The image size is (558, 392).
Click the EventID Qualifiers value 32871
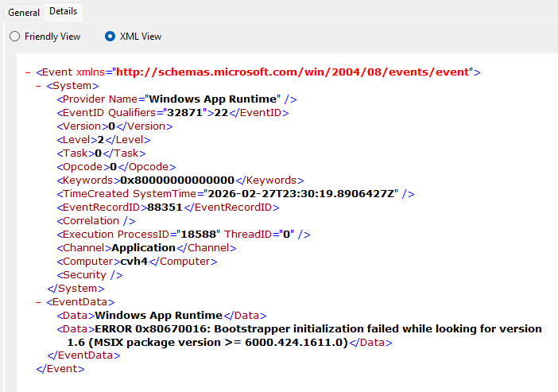point(184,112)
